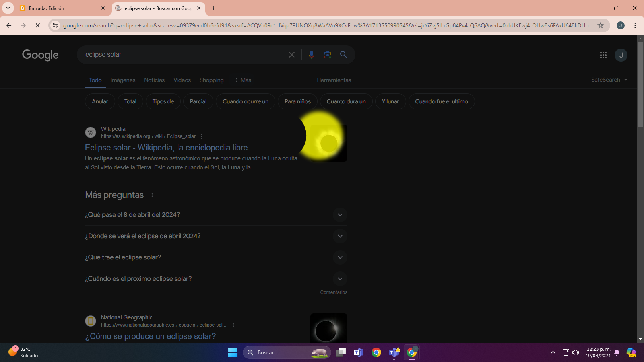Switch to the Videos tab
Viewport: 644px width, 362px height.
(182, 80)
